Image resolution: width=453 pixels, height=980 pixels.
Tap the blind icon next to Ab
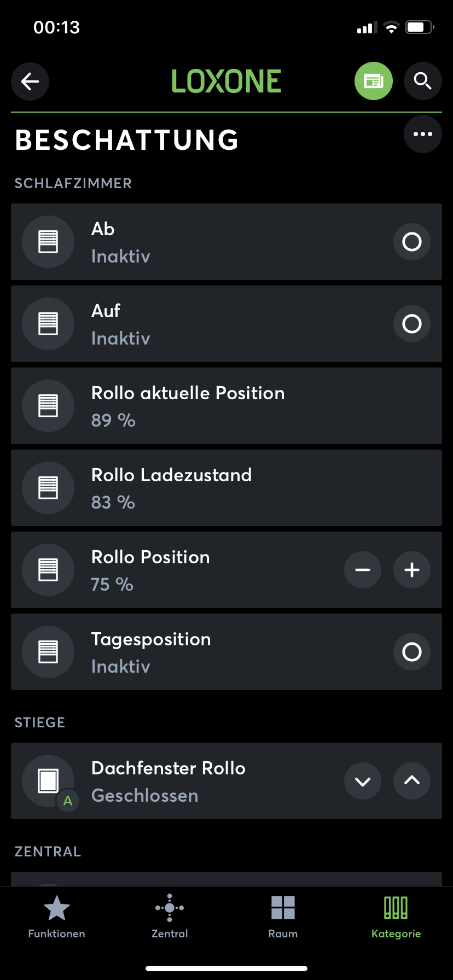(48, 242)
